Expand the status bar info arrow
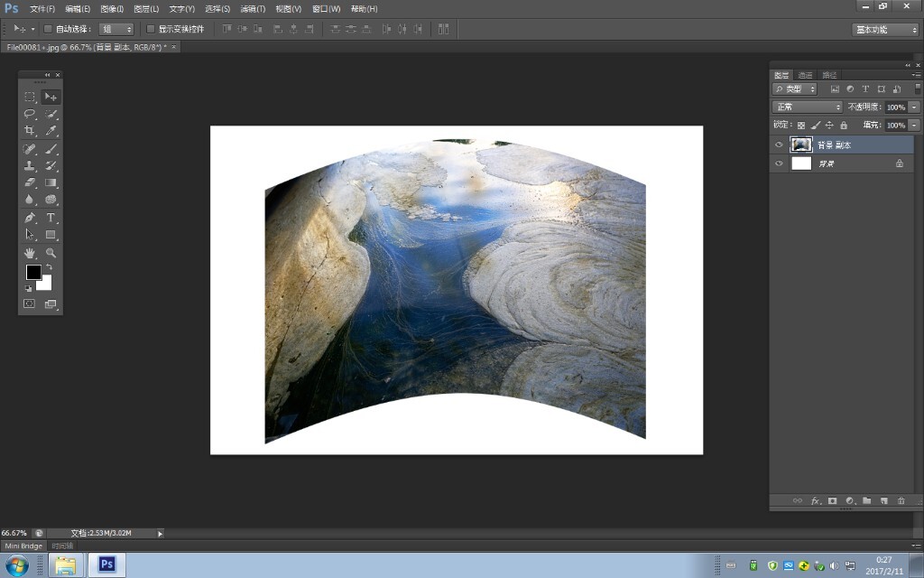 point(160,533)
